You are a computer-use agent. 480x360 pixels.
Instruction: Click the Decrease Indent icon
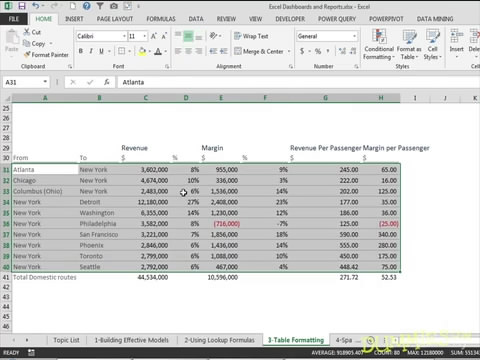[x=213, y=51]
